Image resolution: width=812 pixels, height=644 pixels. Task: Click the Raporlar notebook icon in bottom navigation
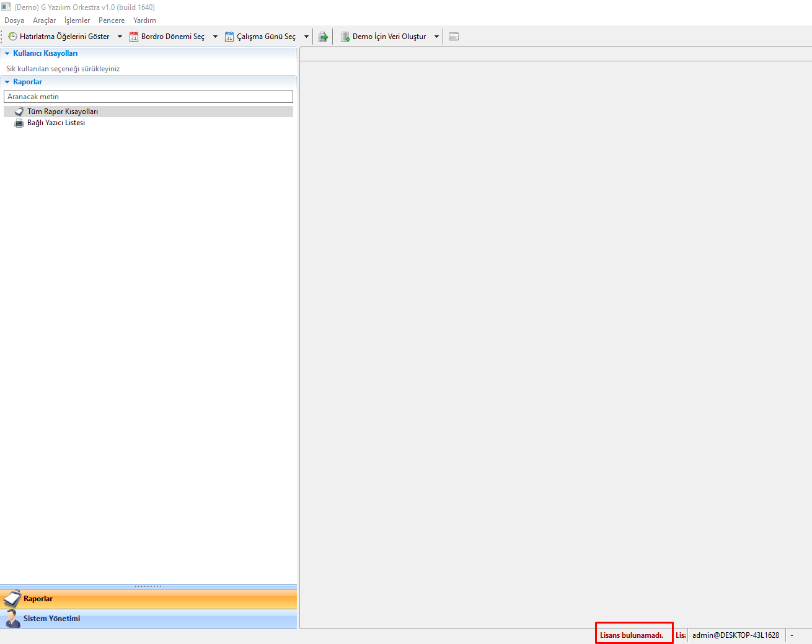coord(12,599)
